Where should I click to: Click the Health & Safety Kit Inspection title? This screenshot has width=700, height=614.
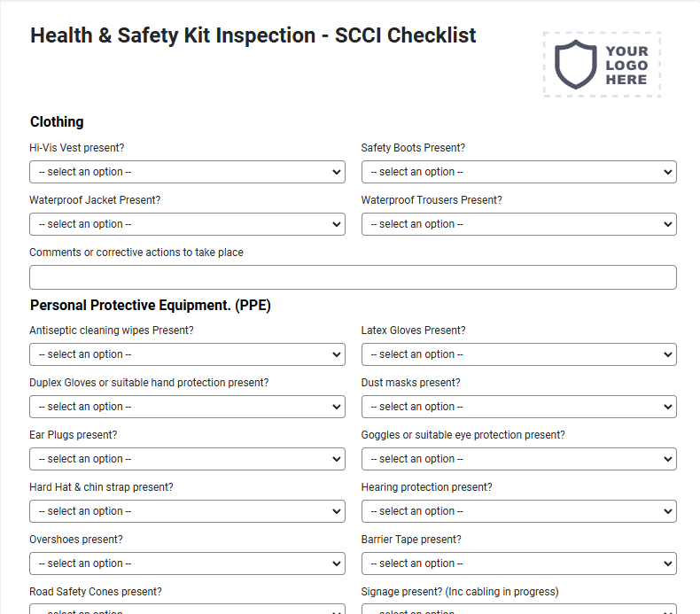pos(253,35)
